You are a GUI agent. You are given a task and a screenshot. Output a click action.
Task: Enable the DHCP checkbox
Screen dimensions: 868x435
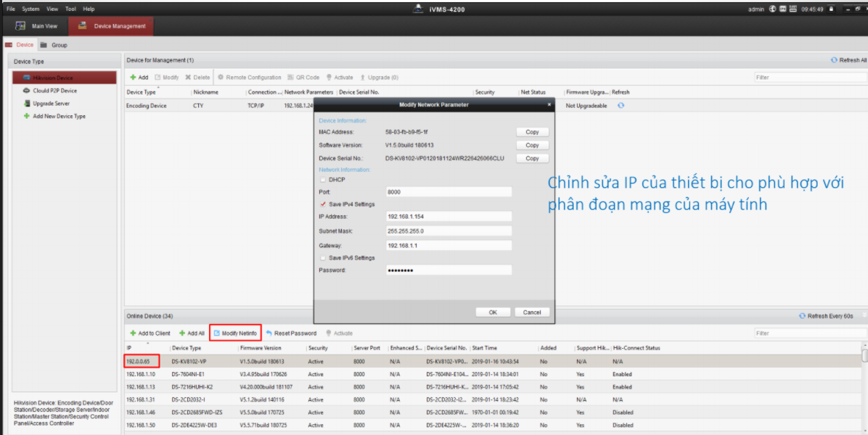click(x=323, y=179)
